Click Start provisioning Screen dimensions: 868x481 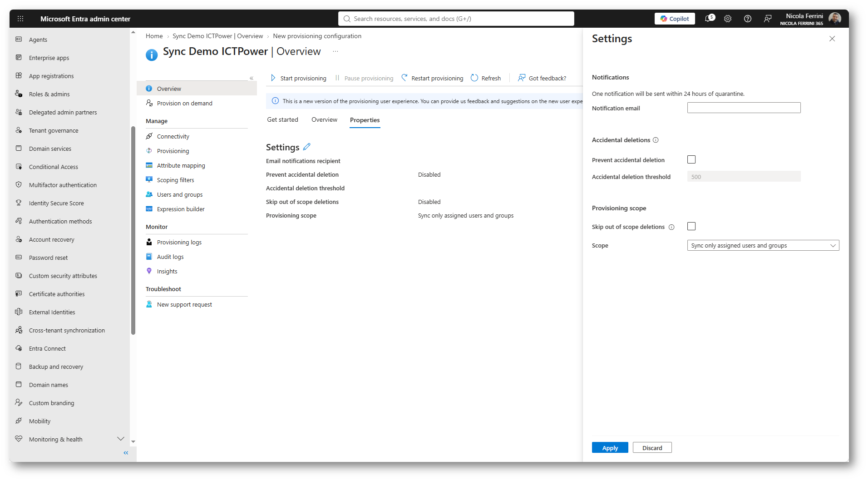(298, 78)
